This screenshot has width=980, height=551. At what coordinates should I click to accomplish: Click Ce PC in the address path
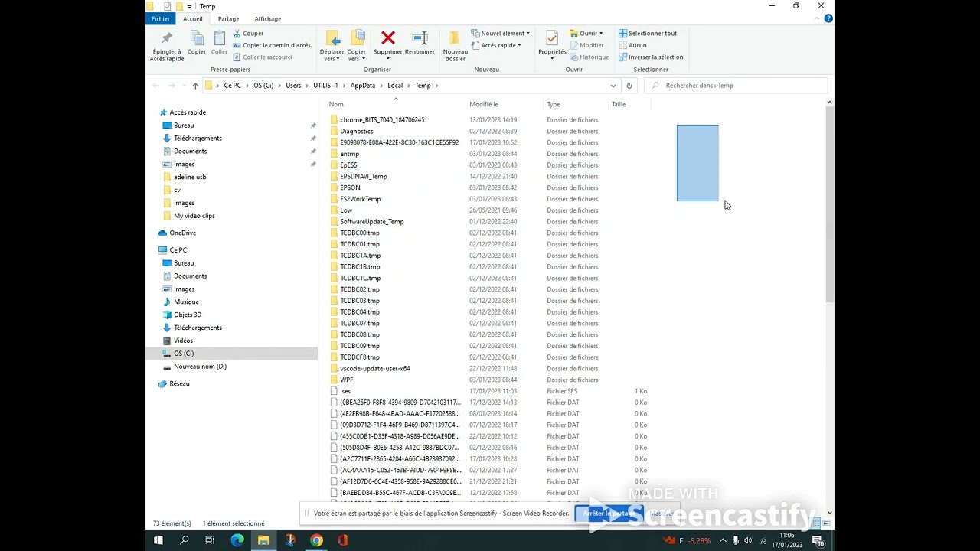[x=232, y=86]
